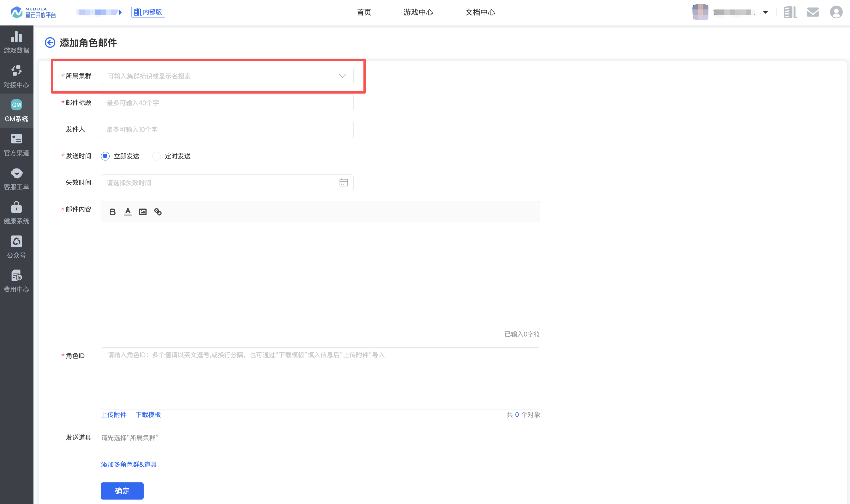Expand the 所属集群 dropdown chevron
Image resolution: width=850 pixels, height=504 pixels.
pyautogui.click(x=342, y=76)
